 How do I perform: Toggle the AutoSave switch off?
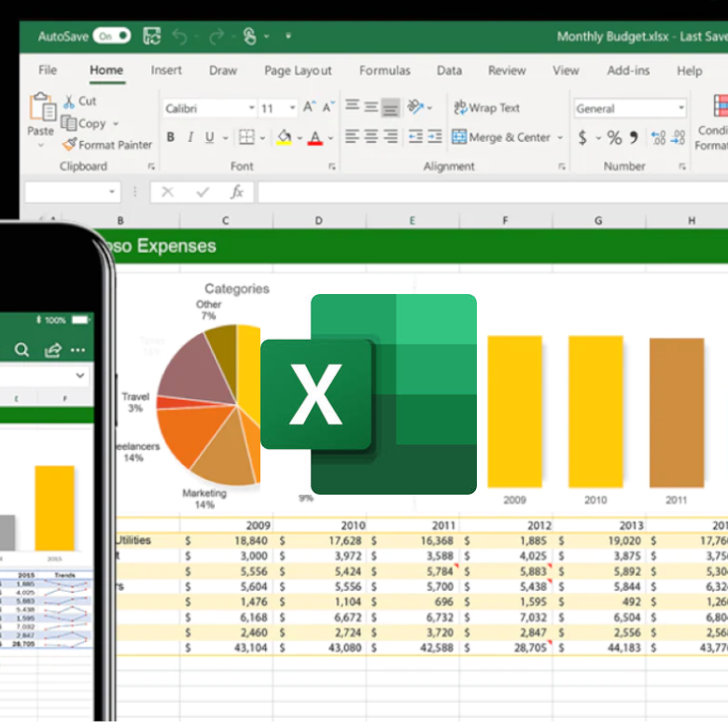pos(112,35)
